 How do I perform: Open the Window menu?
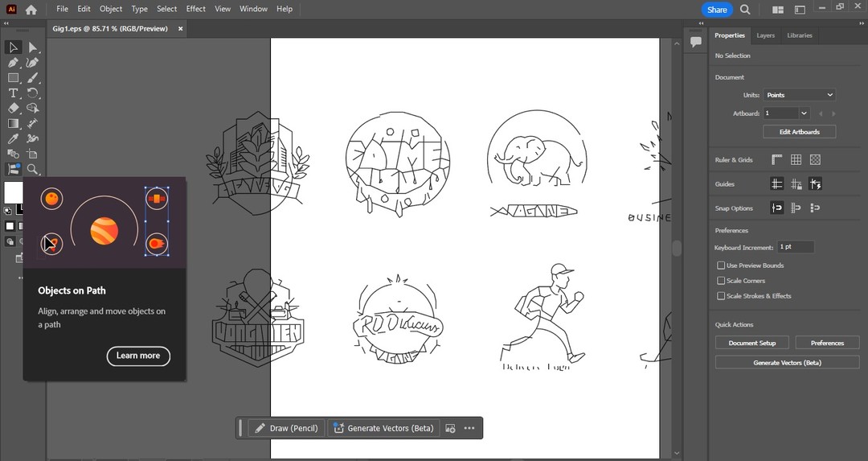(253, 9)
